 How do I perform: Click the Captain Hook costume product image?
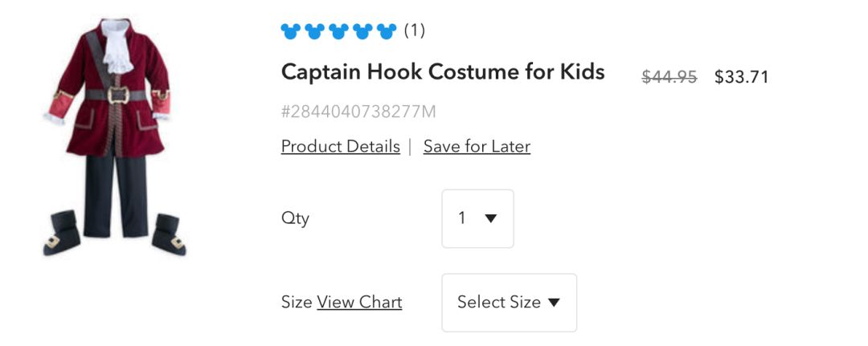click(x=114, y=136)
